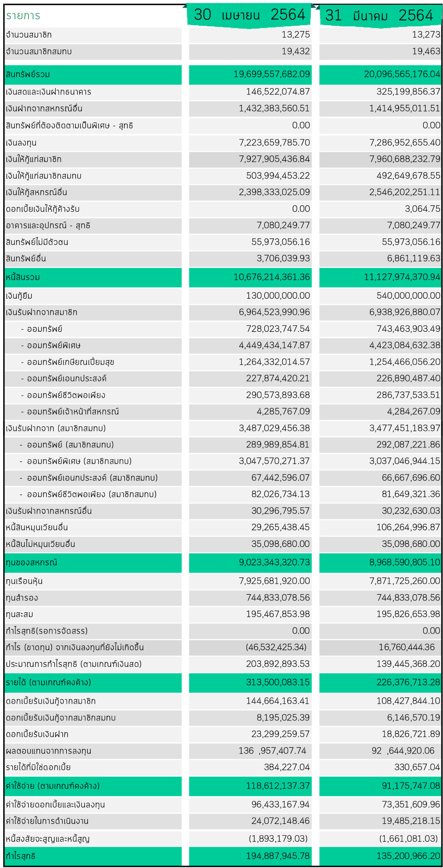Click value 4,285,767.09
Screen dimensions: 443x868
pos(283,411)
